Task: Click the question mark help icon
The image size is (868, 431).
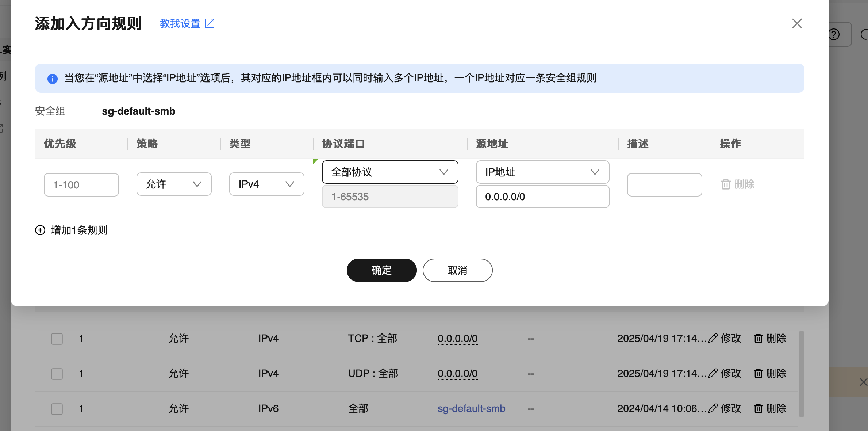Action: tap(834, 35)
